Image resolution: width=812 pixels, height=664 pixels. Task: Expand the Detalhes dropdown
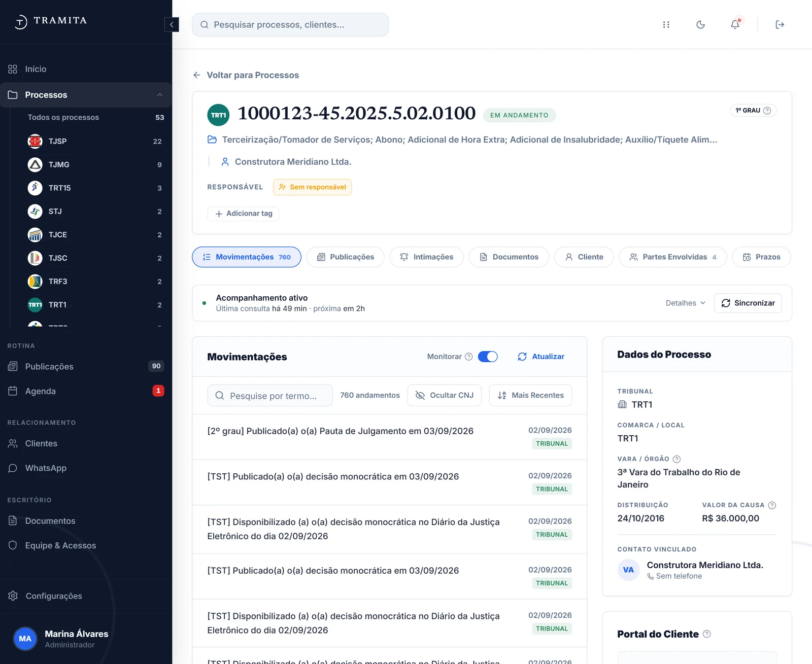686,303
